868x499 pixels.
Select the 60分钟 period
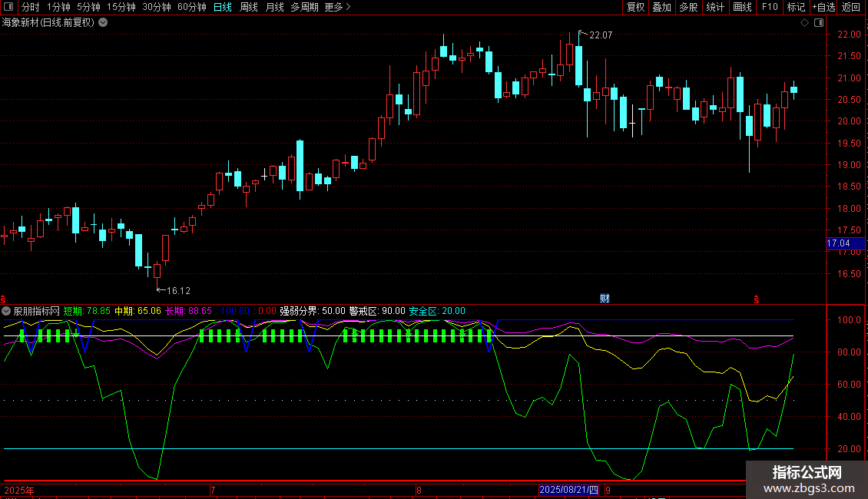191,7
